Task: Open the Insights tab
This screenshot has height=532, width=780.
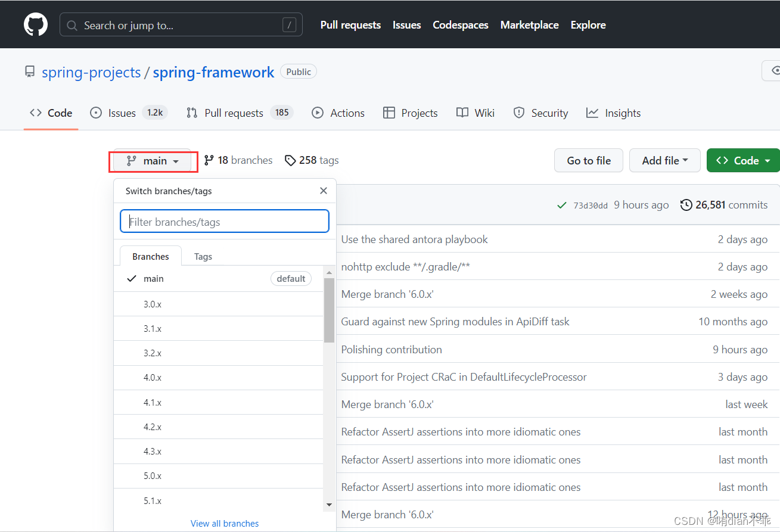Action: (614, 113)
